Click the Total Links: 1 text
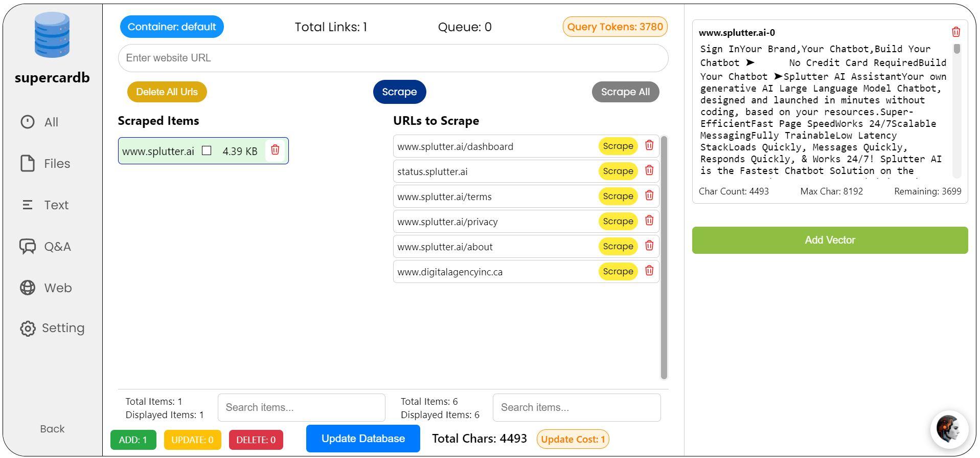The width and height of the screenshot is (980, 458). coord(331,27)
